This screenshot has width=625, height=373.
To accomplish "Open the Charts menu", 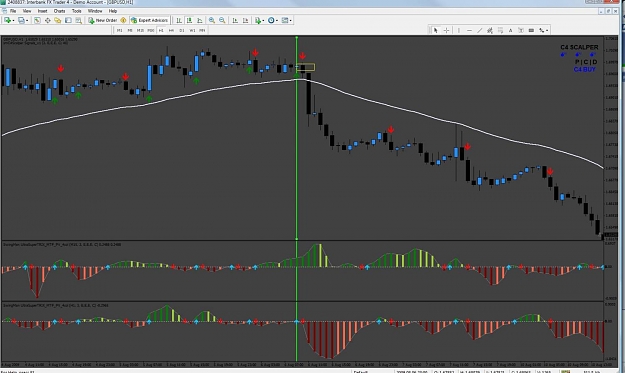I will pos(59,11).
